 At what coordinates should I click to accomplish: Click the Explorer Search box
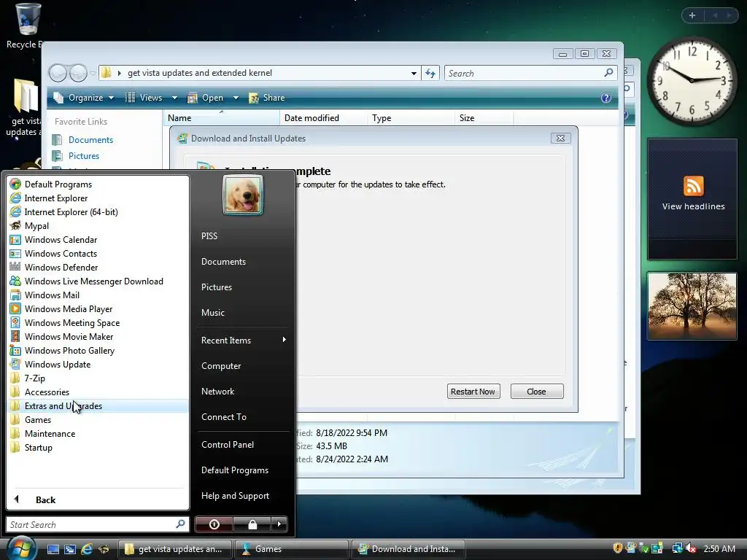[x=524, y=73]
